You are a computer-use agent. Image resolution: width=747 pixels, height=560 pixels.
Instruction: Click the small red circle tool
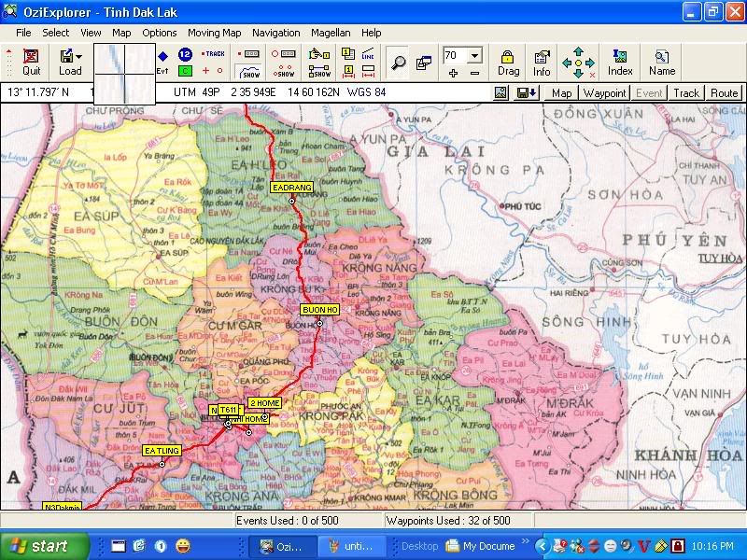coord(219,71)
